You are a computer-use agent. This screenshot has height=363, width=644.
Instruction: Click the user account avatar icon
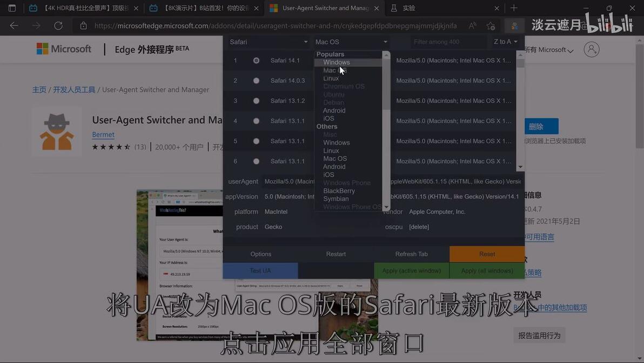point(592,49)
